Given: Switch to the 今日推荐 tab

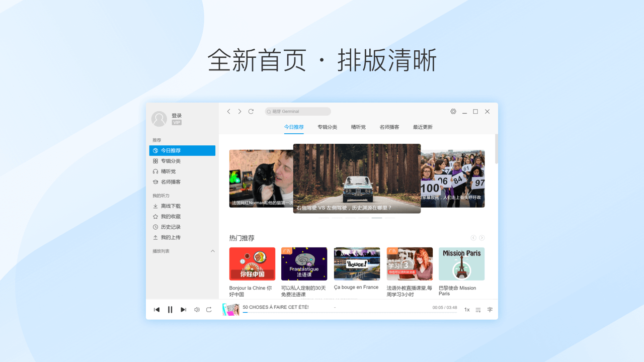Looking at the screenshot, I should 294,127.
